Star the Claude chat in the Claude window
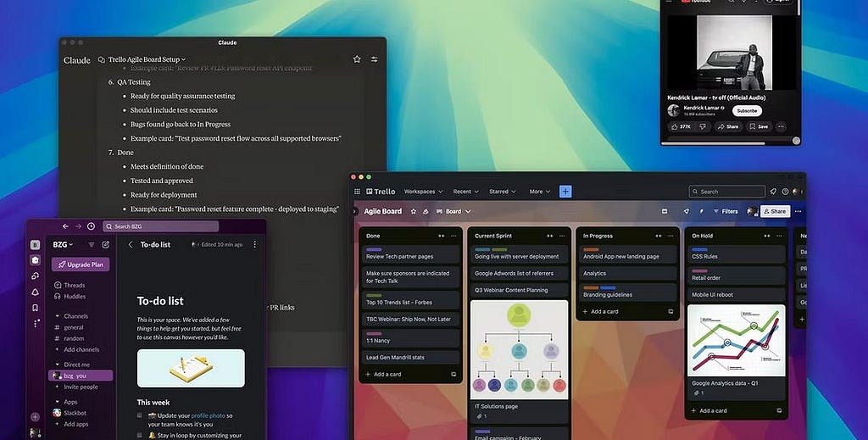Image resolution: width=868 pixels, height=440 pixels. coord(357,59)
